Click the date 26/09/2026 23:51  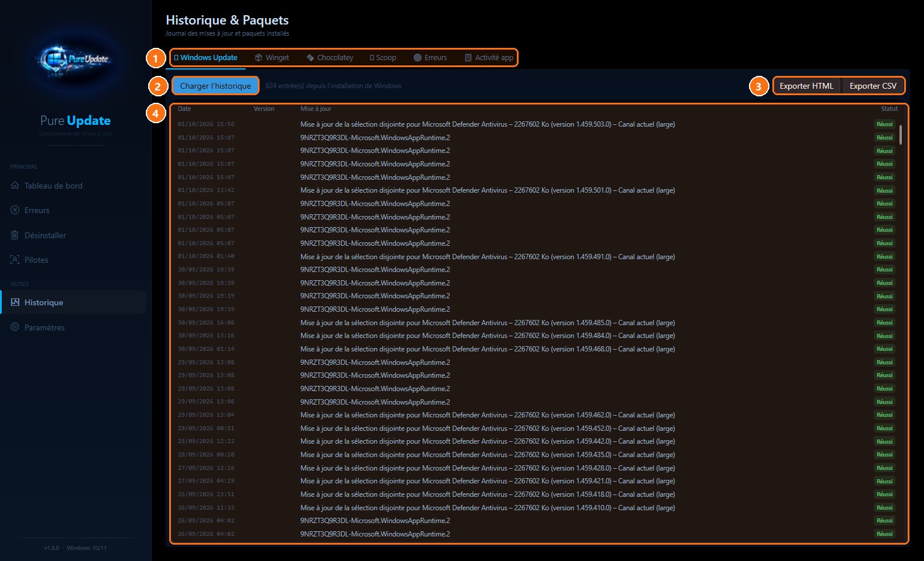click(206, 494)
